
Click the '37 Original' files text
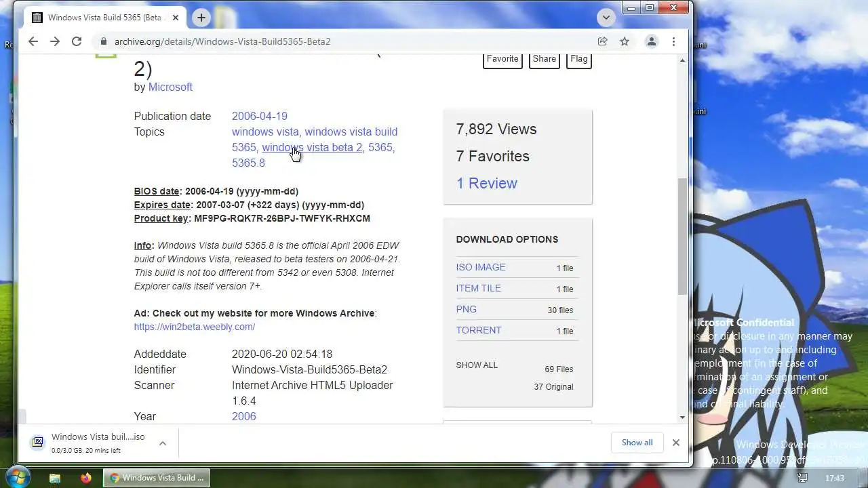coord(553,386)
